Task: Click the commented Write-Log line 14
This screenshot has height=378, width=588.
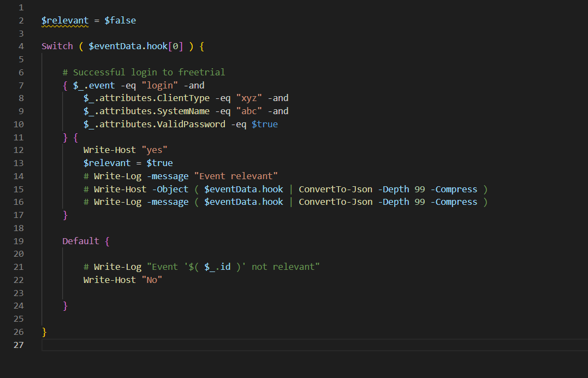Action: point(180,176)
